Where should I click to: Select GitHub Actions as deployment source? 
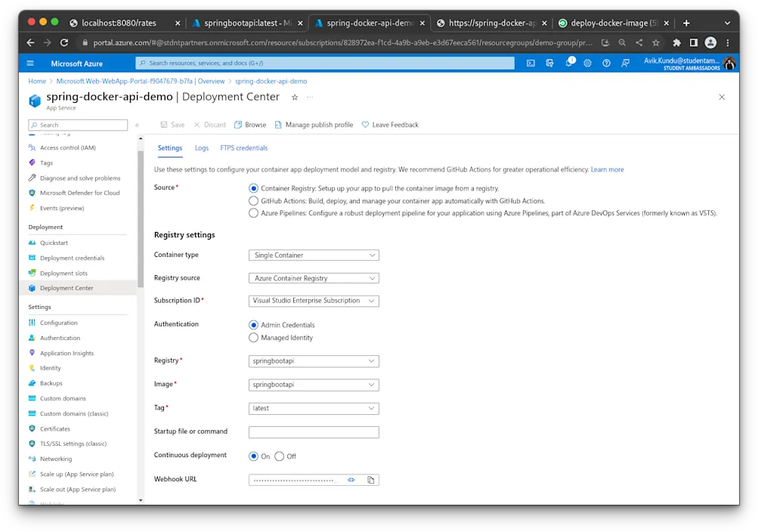253,200
